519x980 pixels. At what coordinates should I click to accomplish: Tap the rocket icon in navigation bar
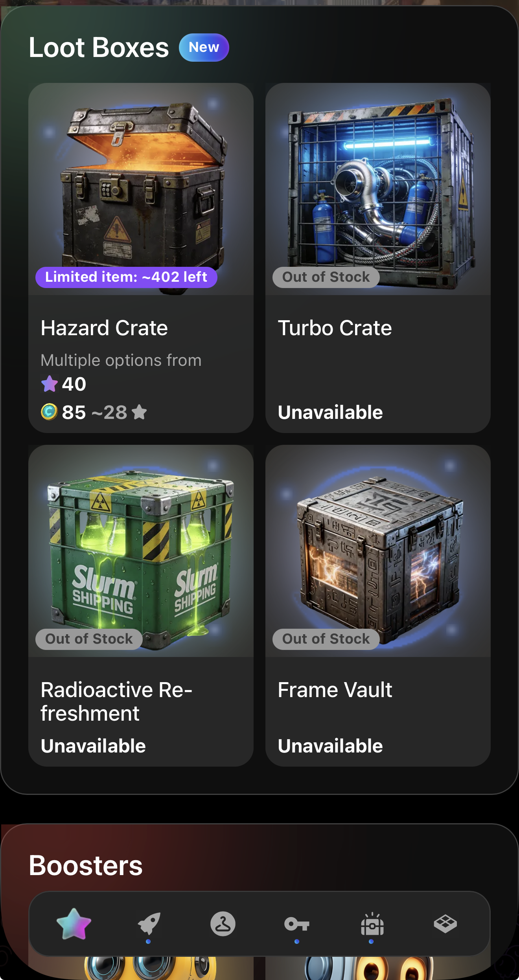click(x=149, y=924)
